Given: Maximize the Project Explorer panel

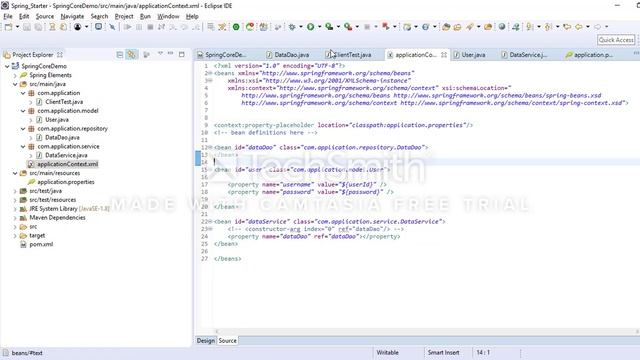Looking at the screenshot, I should (182, 54).
